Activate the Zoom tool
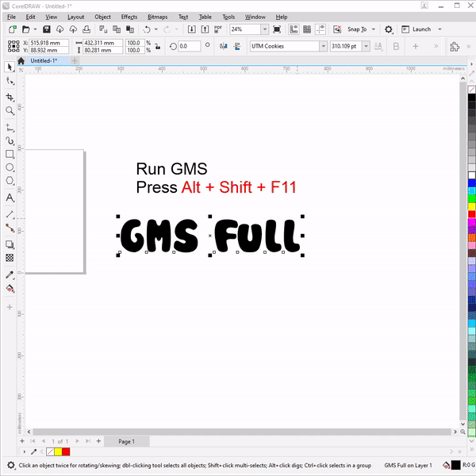The image size is (476, 476). [x=10, y=111]
